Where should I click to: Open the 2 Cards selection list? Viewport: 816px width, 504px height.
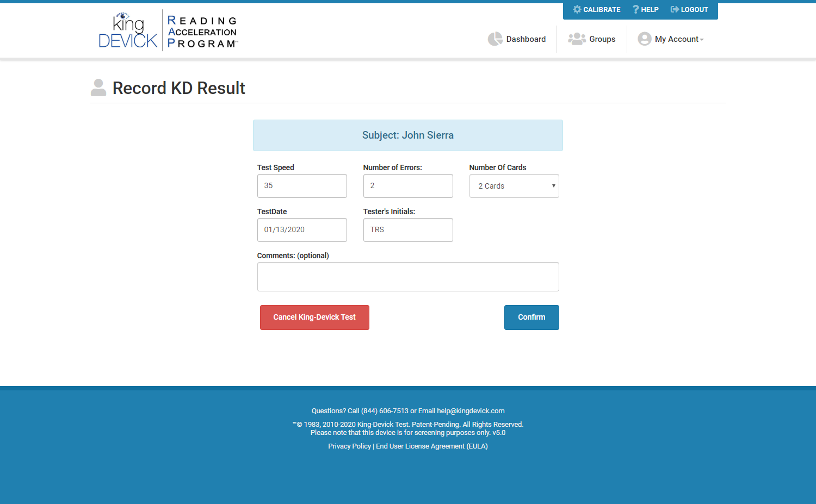514,185
